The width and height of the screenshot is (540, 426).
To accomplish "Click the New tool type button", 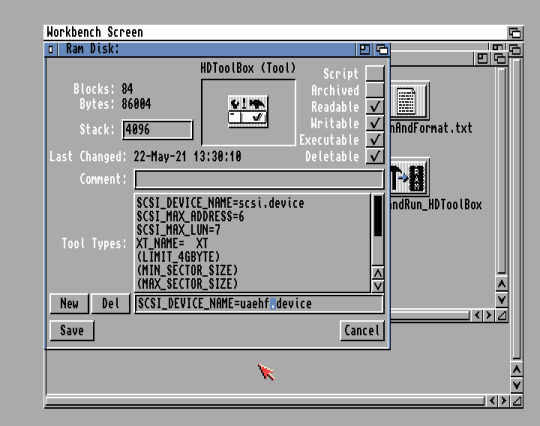I will (x=69, y=304).
